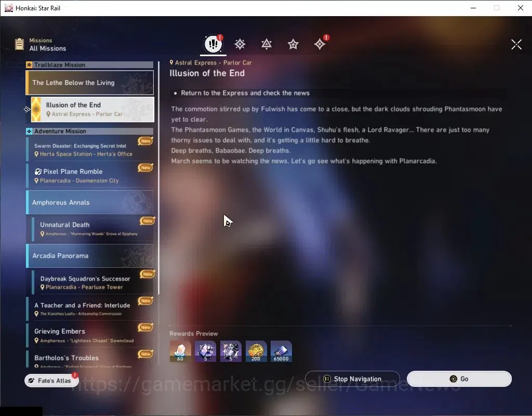Select the Unnatural Death mission
The width and height of the screenshot is (532, 416).
click(x=92, y=229)
